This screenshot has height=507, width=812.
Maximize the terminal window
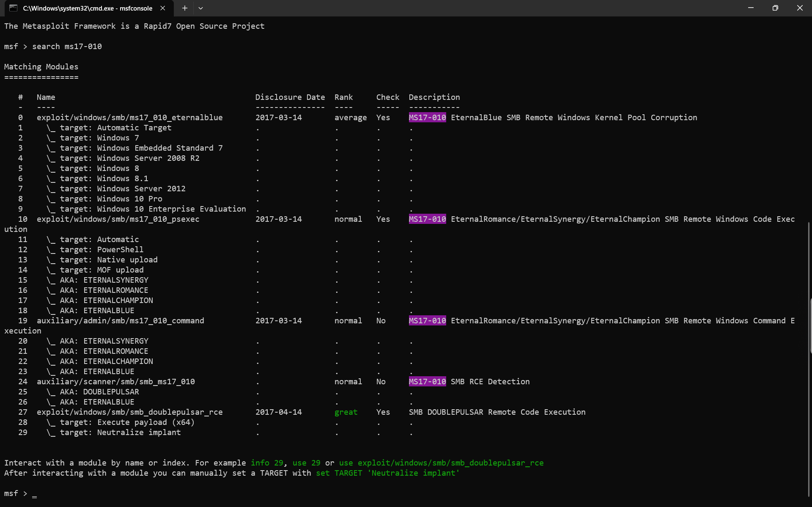pos(775,8)
